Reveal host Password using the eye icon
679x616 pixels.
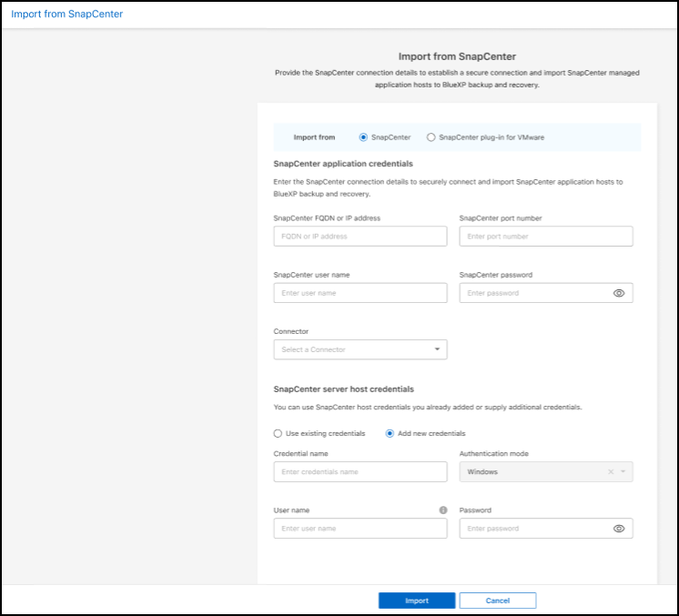click(x=619, y=529)
